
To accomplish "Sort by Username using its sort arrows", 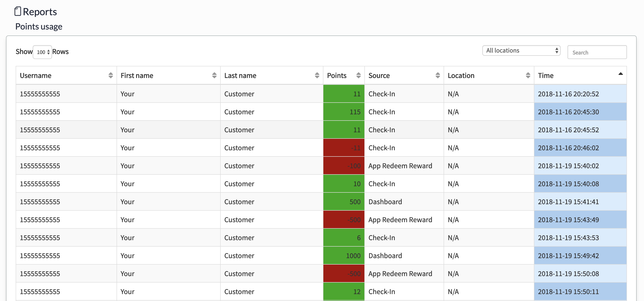I will 111,75.
